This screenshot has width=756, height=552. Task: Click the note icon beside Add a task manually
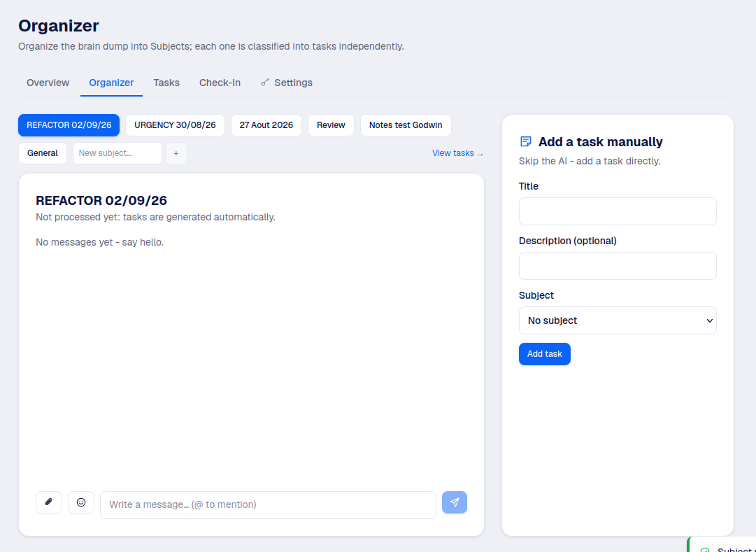525,141
